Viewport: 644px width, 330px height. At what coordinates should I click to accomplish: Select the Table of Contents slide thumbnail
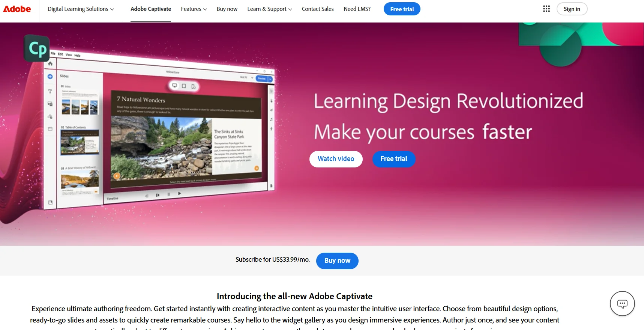pyautogui.click(x=80, y=142)
